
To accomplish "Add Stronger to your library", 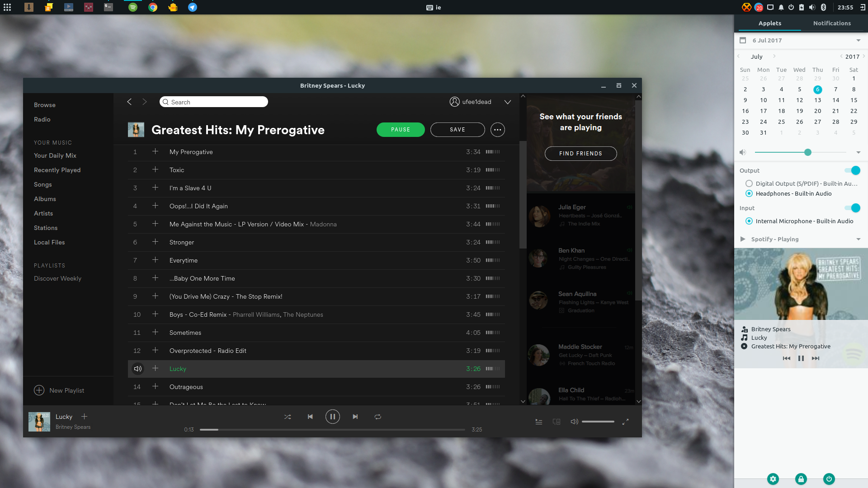I will [x=155, y=242].
